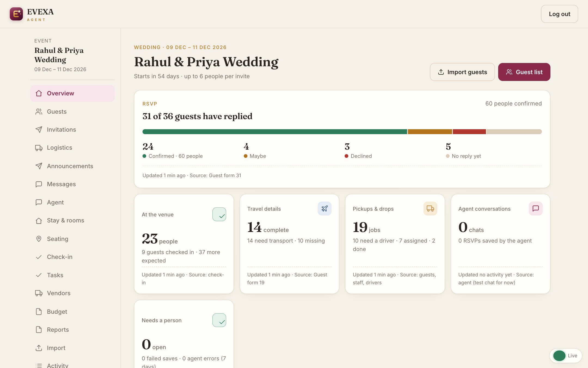
Task: Click the '4 Maybe' stat
Action: pos(255,150)
